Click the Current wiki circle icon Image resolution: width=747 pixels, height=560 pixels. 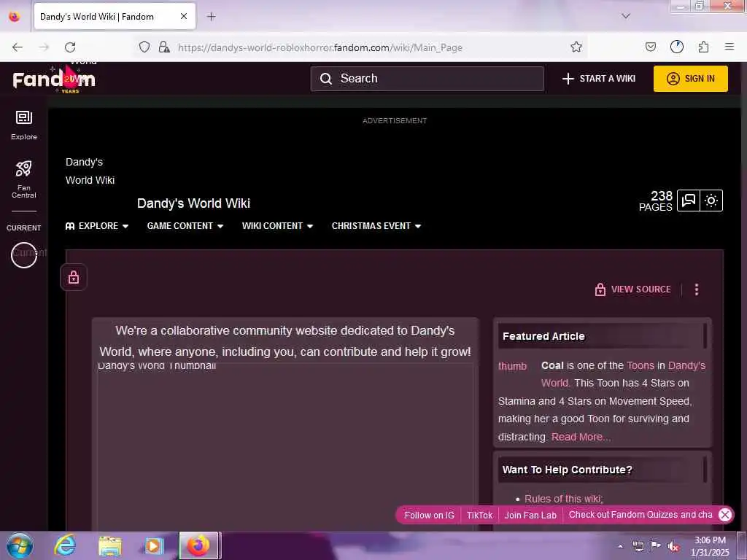point(24,255)
